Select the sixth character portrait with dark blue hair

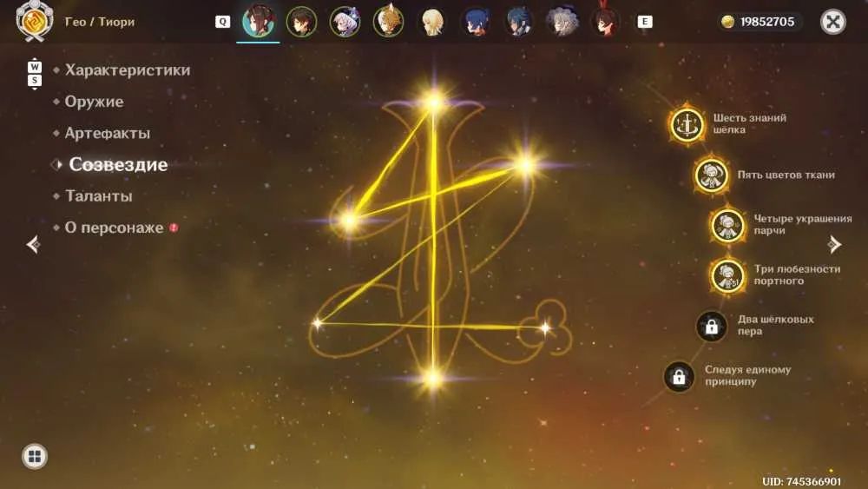[475, 23]
